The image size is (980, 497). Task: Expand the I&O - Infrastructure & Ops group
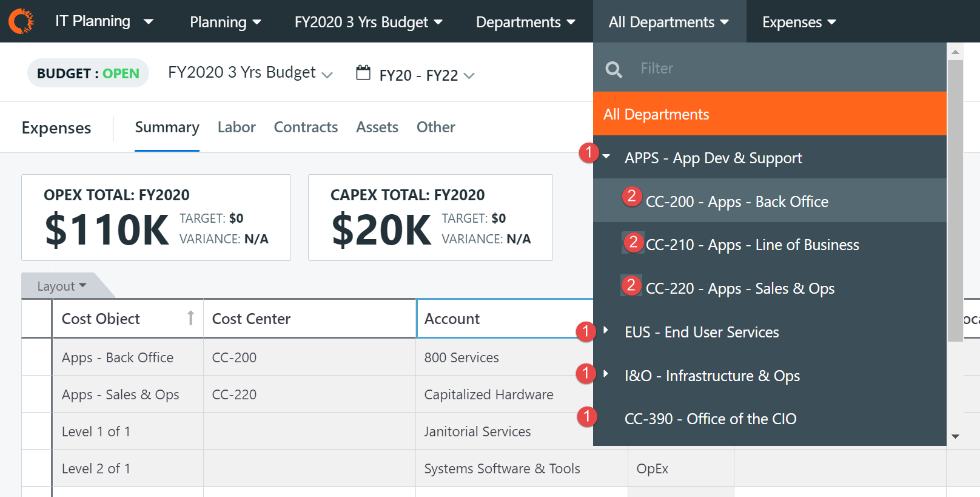click(606, 374)
